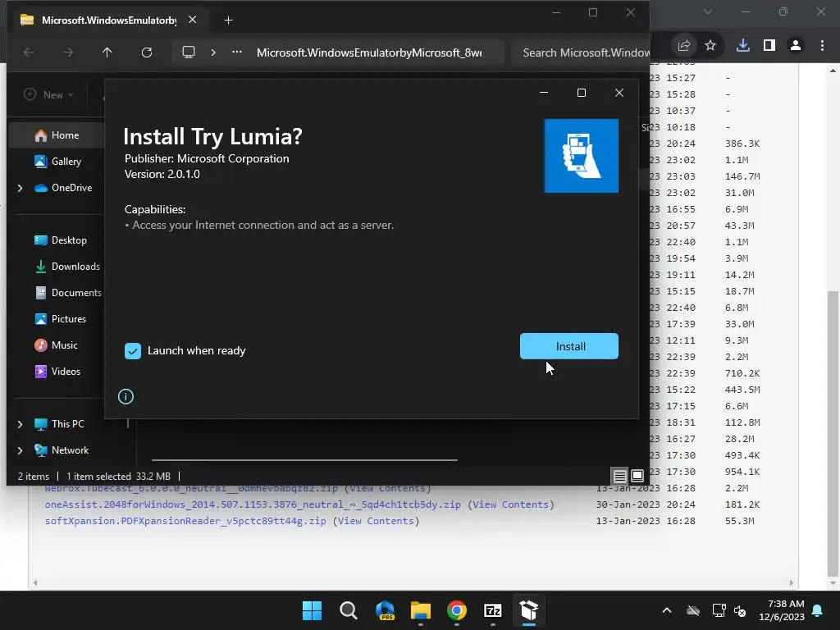840x630 pixels.
Task: Open Chrome tab search chevron
Action: (708, 11)
